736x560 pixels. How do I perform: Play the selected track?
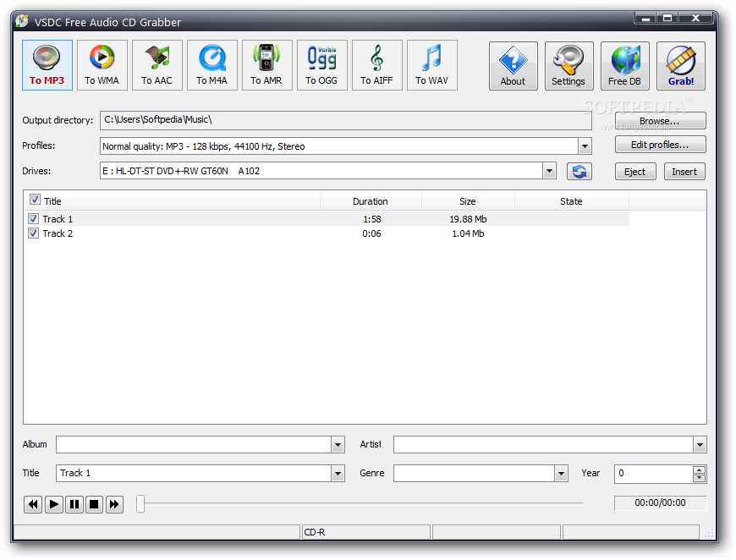[x=54, y=504]
